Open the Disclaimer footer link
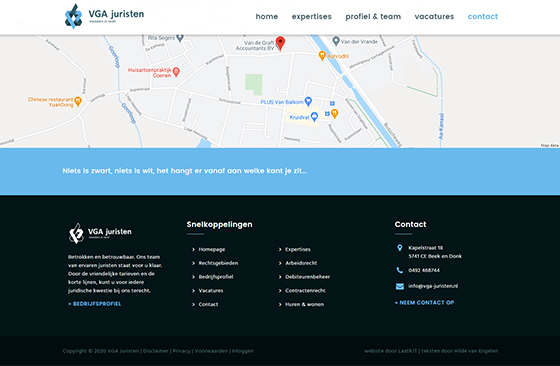 (x=156, y=351)
